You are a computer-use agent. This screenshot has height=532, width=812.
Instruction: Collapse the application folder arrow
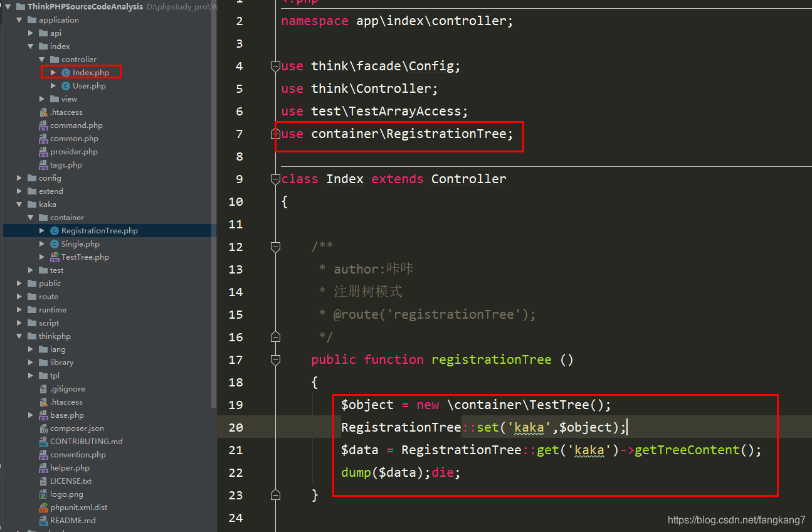[19, 20]
